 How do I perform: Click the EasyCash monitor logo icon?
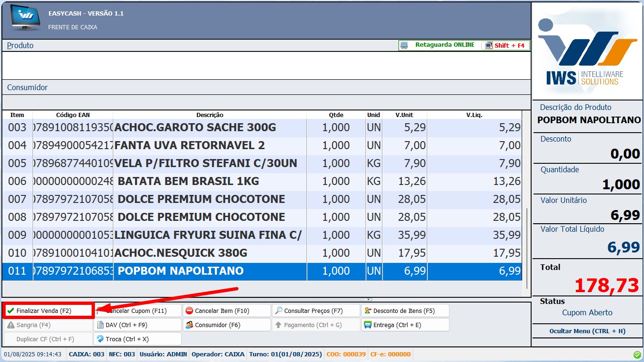[x=25, y=19]
